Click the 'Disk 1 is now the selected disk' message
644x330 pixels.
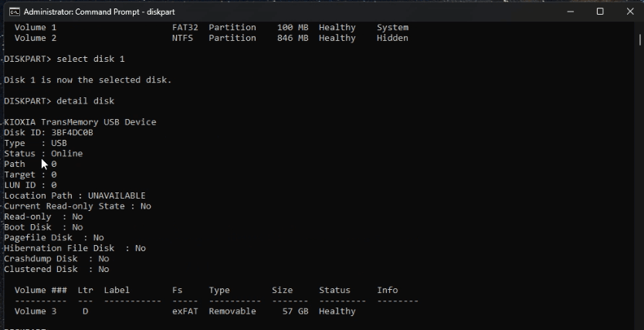tap(88, 80)
